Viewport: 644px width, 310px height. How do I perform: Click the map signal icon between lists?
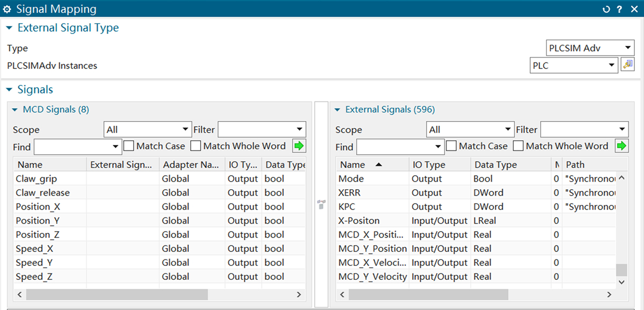[x=321, y=204]
